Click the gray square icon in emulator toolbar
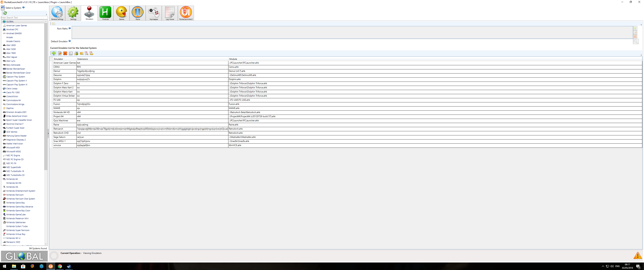644x270 pixels. tap(71, 53)
